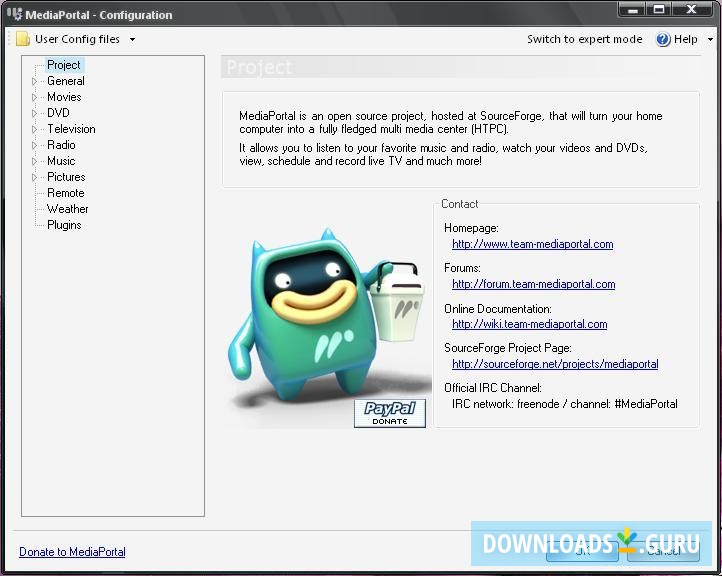Click the Donate to MediaPortal link
The width and height of the screenshot is (722, 576).
[72, 552]
